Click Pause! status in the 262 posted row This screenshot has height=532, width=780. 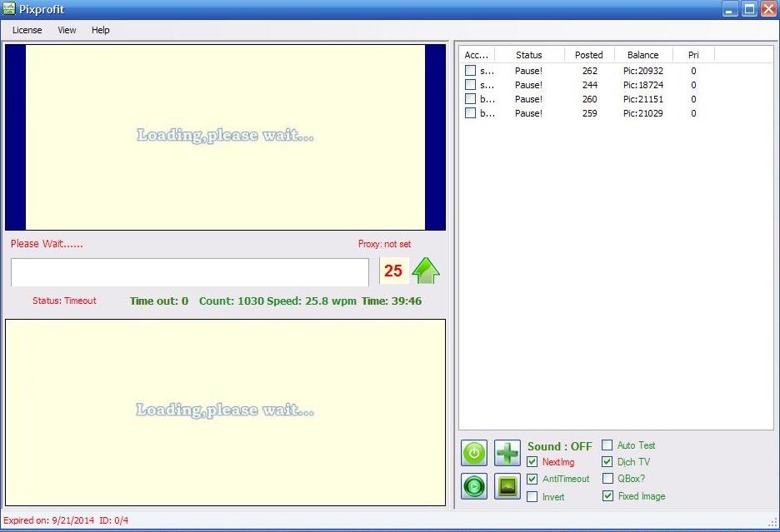(529, 71)
